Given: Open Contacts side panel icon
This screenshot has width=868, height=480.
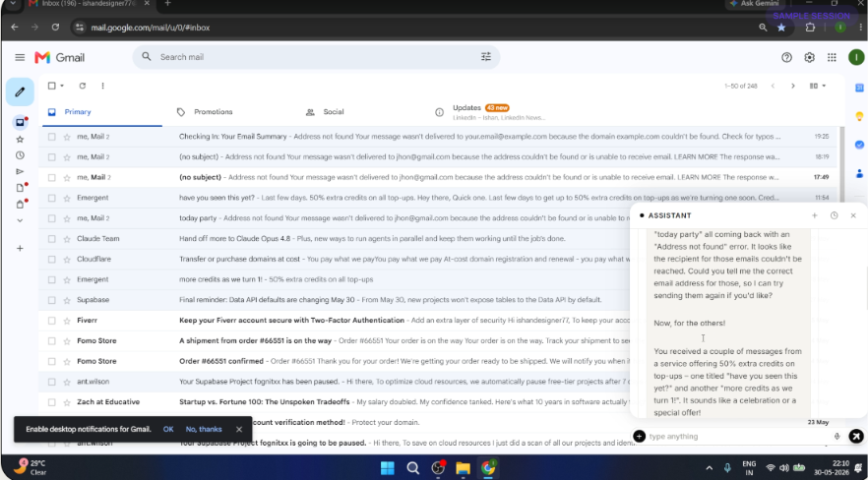Looking at the screenshot, I should [859, 173].
